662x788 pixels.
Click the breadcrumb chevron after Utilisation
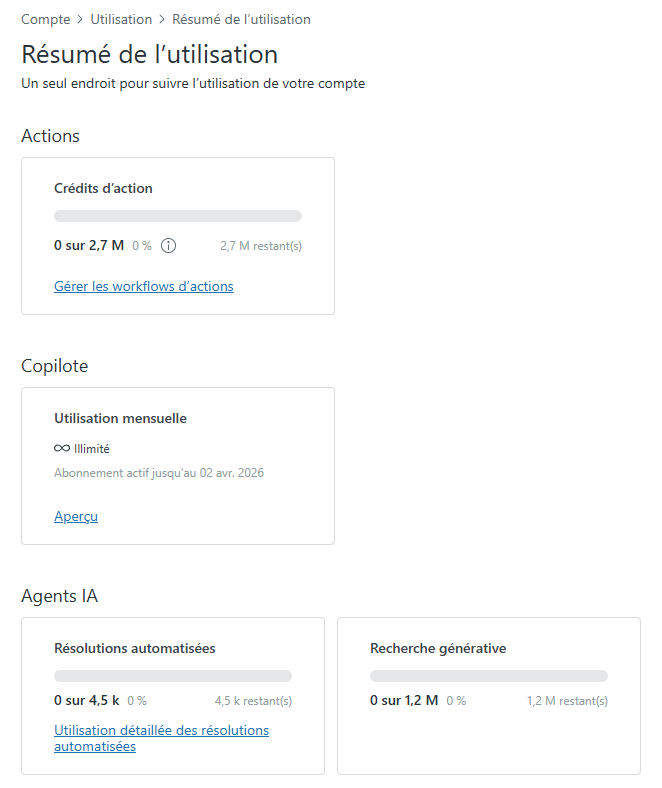[x=162, y=20]
